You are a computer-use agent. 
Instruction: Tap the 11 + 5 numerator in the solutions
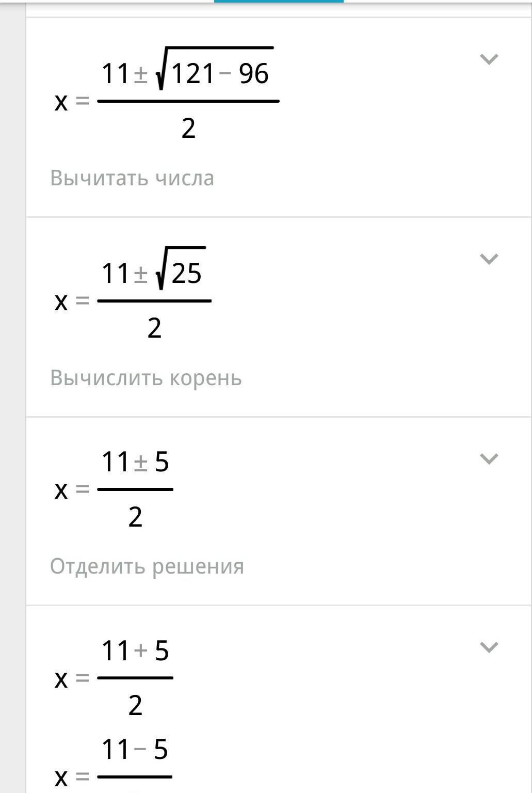[x=135, y=651]
